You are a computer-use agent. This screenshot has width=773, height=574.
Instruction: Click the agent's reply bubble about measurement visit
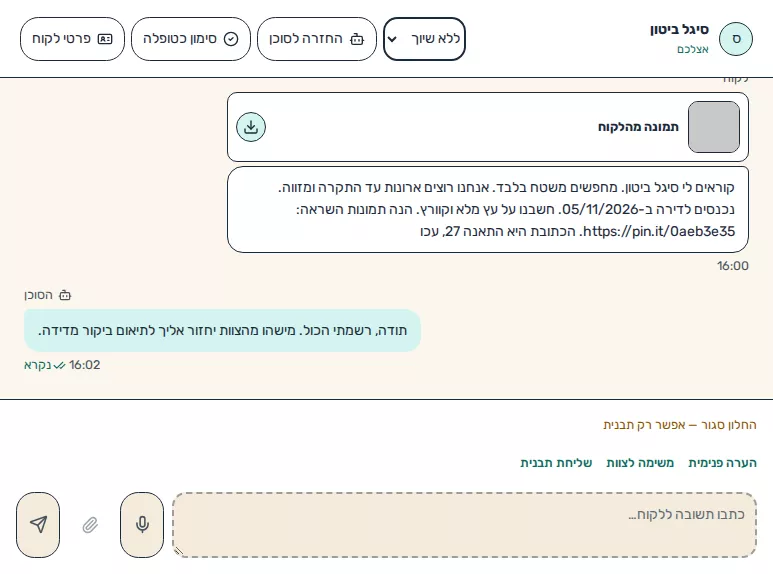(x=222, y=330)
